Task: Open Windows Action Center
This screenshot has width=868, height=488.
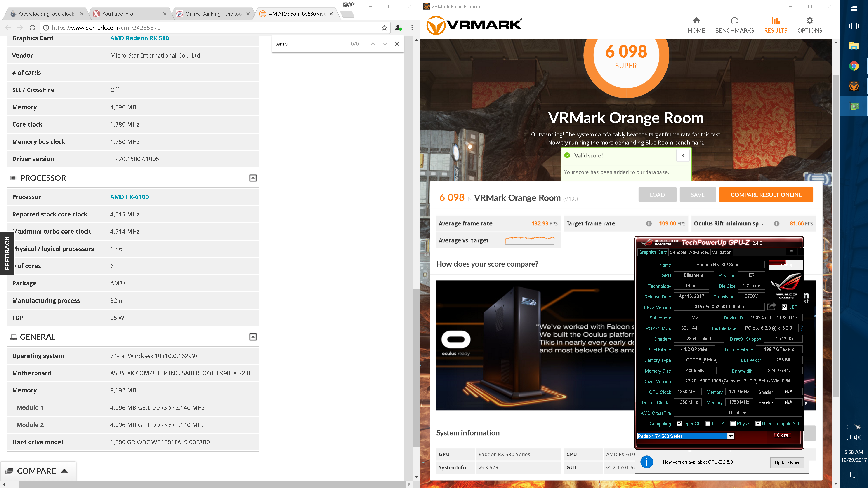Action: pyautogui.click(x=854, y=475)
